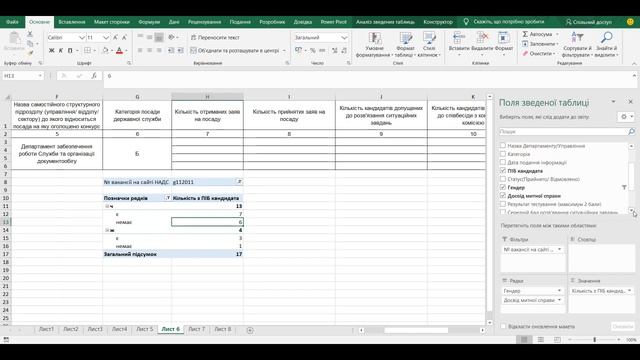Select the Лист 7 sheet tab
640x360 pixels.
[196, 329]
